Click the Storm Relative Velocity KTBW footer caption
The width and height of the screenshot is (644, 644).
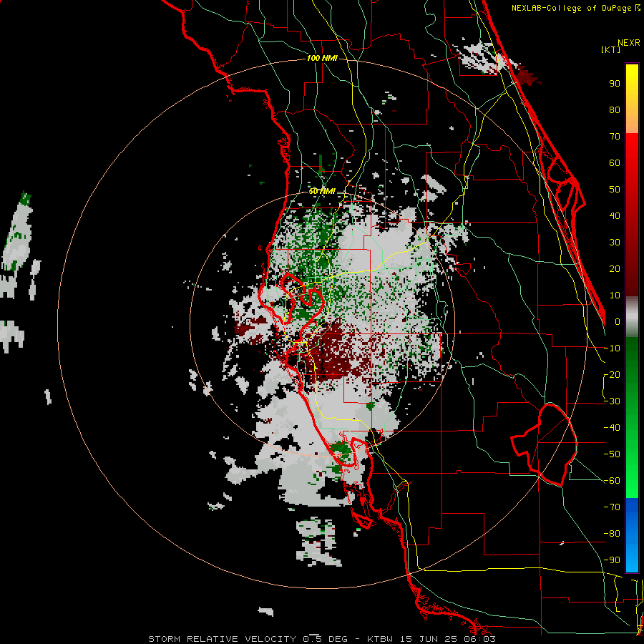(x=322, y=639)
